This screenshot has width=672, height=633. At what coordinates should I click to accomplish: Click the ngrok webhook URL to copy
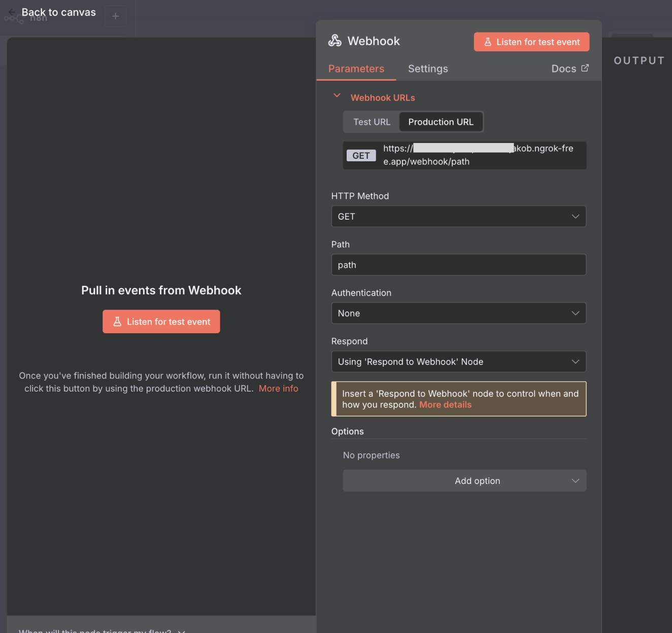tap(477, 155)
